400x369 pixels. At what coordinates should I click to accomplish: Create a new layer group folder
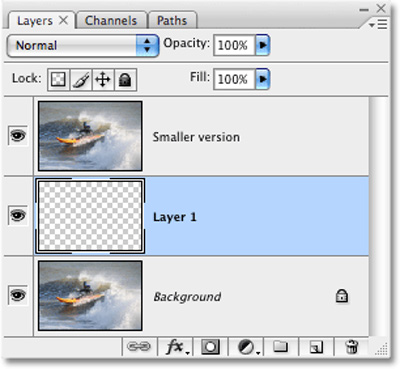tap(281, 347)
